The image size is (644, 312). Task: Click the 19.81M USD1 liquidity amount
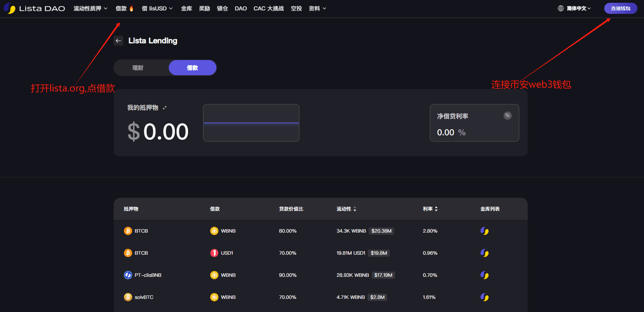coord(351,253)
